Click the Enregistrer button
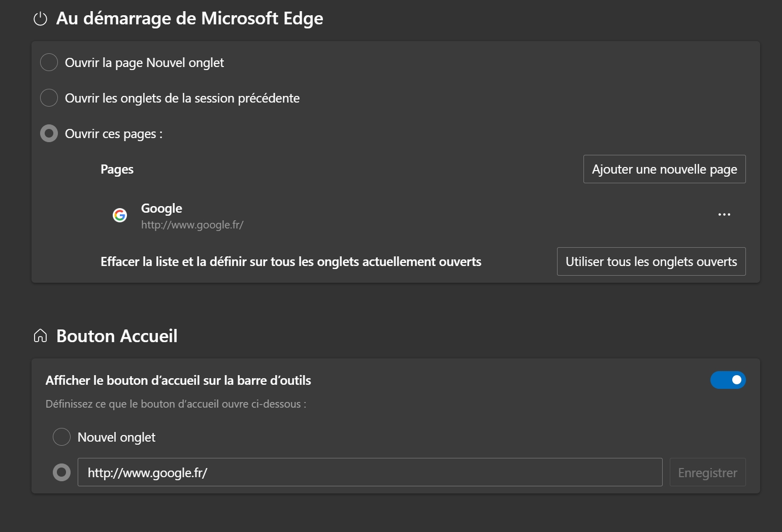The width and height of the screenshot is (782, 532). (707, 473)
